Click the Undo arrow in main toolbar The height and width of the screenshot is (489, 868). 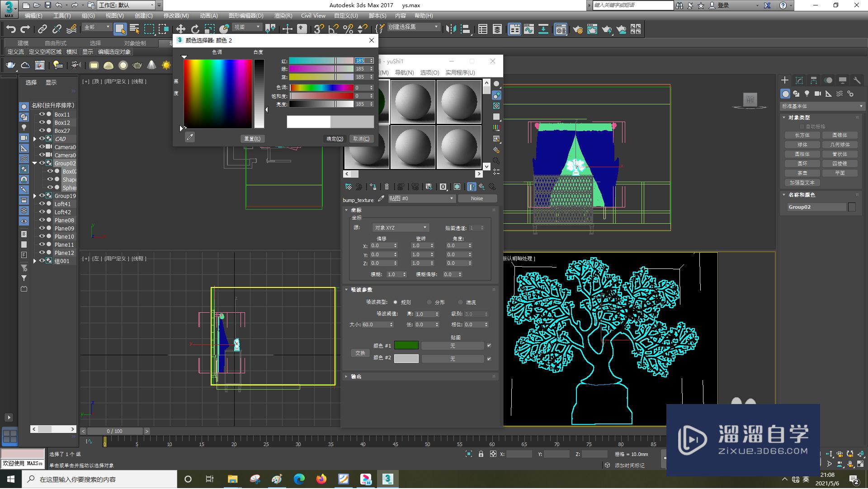[10, 29]
